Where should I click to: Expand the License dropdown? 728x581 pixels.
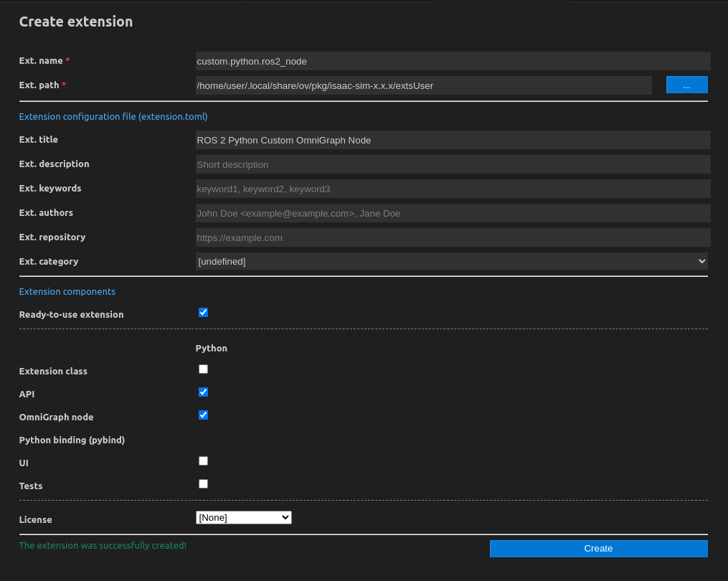pos(243,517)
